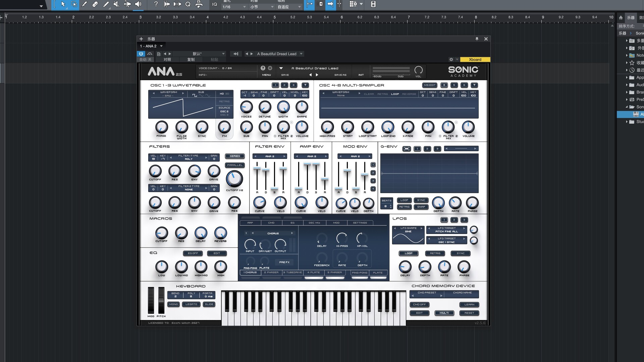
Task: Open the video film-strip icon
Action: pos(373,4)
